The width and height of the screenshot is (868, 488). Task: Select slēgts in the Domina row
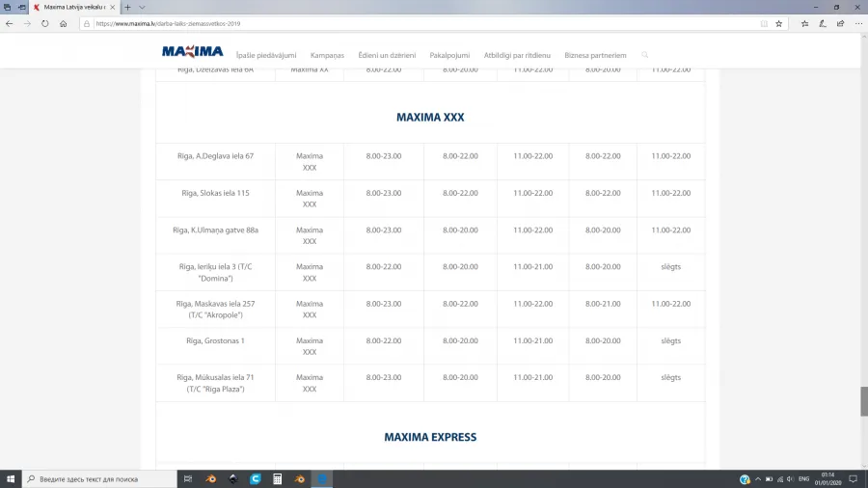671,267
